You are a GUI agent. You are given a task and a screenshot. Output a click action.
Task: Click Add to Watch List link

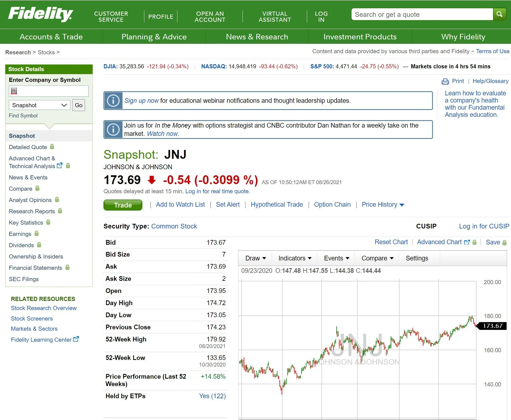pyautogui.click(x=180, y=204)
